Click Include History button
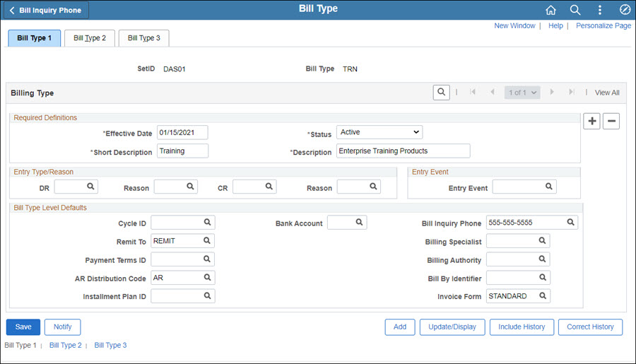The height and width of the screenshot is (364, 636). [522, 327]
